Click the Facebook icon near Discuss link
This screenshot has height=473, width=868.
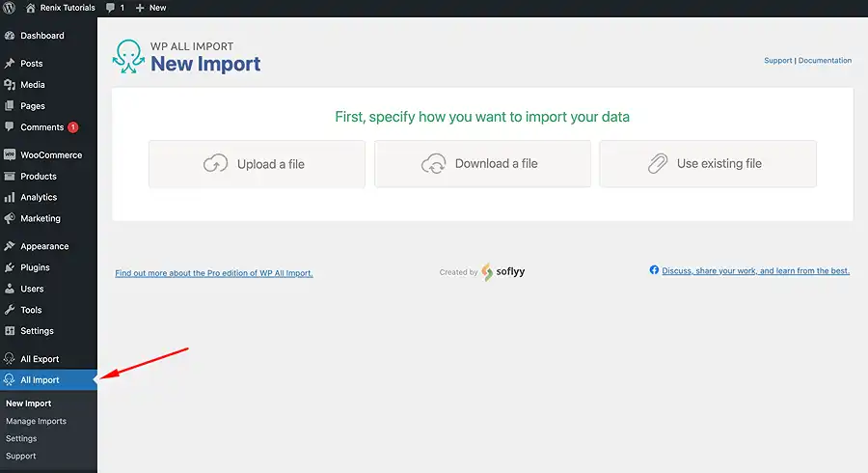[x=654, y=269]
